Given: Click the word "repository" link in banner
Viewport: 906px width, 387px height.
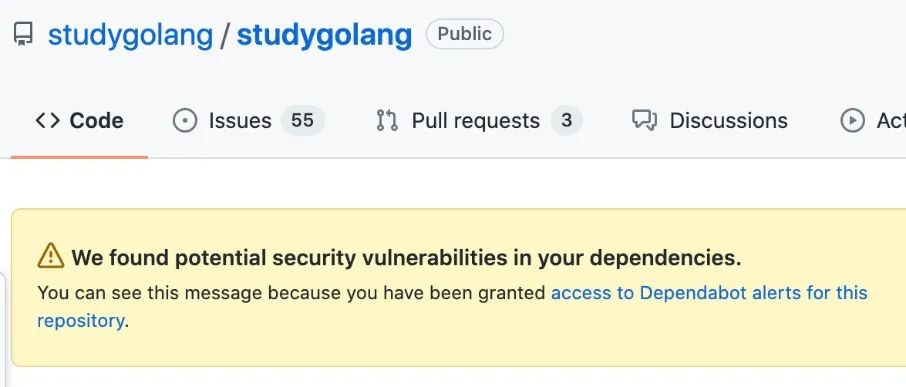Looking at the screenshot, I should 80,321.
